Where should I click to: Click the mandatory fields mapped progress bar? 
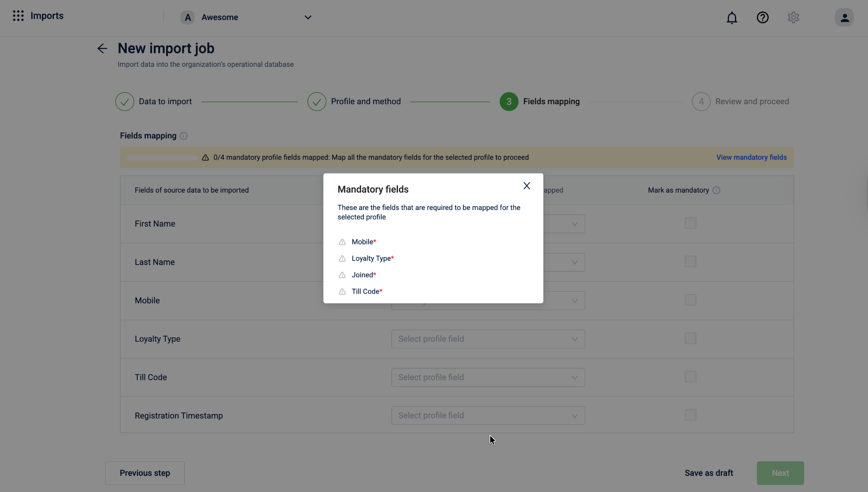(x=162, y=158)
